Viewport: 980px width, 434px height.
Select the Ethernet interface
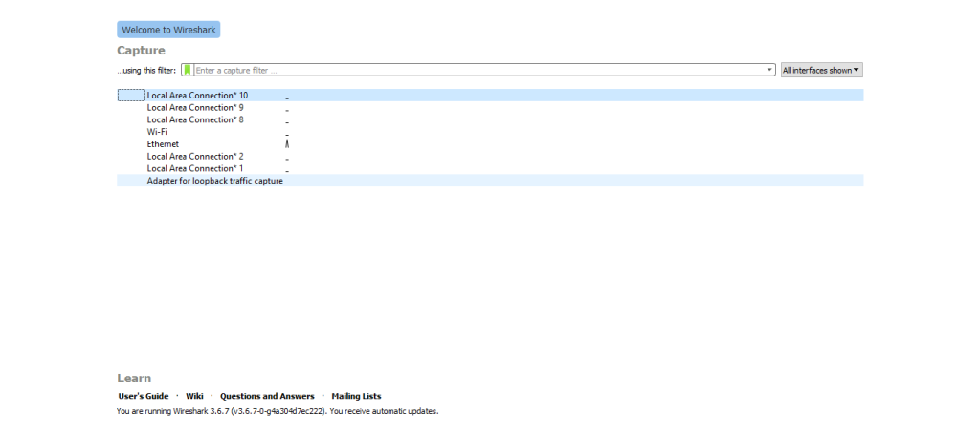(163, 144)
